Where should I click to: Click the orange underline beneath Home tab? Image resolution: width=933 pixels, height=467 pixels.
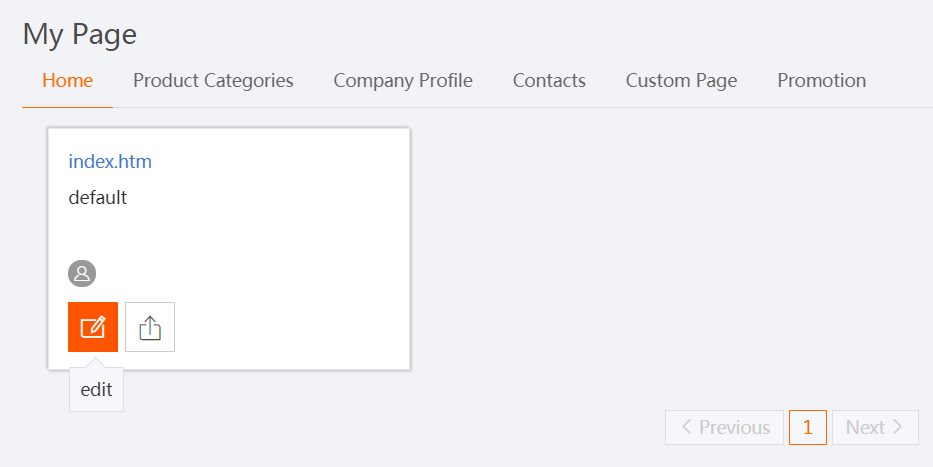[68, 106]
